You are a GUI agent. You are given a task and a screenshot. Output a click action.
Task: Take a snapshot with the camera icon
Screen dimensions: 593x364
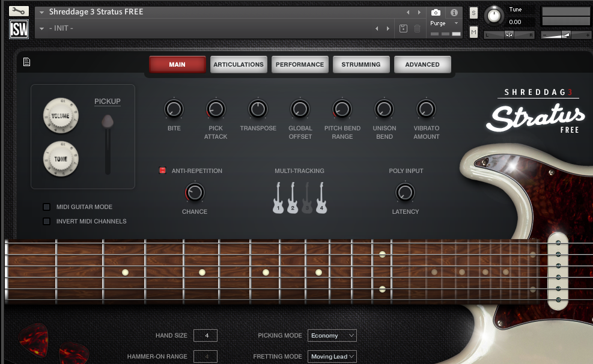pos(436,13)
